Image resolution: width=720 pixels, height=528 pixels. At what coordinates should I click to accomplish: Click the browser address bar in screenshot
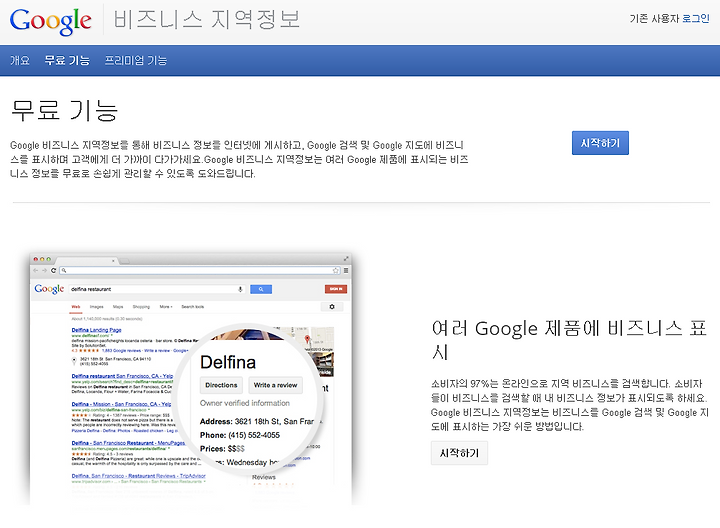pos(200,270)
